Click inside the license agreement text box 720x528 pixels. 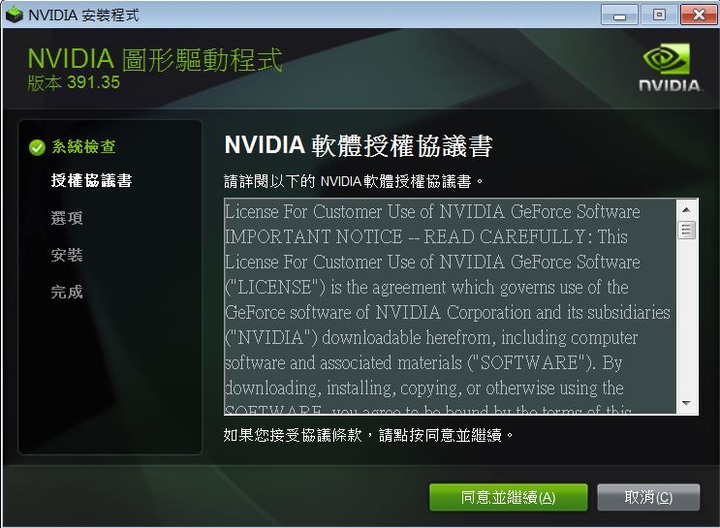(x=450, y=307)
